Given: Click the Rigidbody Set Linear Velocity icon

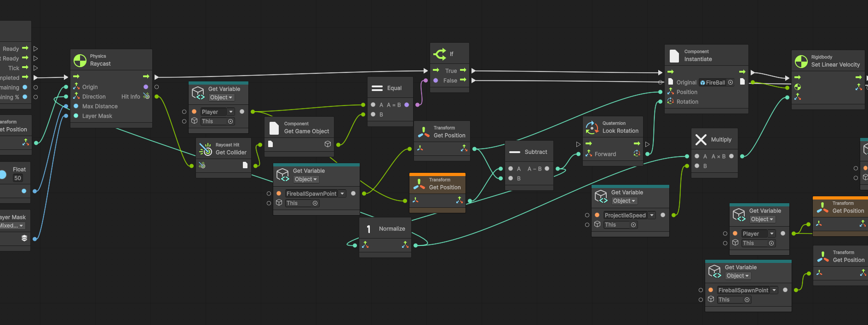Looking at the screenshot, I should (x=801, y=61).
